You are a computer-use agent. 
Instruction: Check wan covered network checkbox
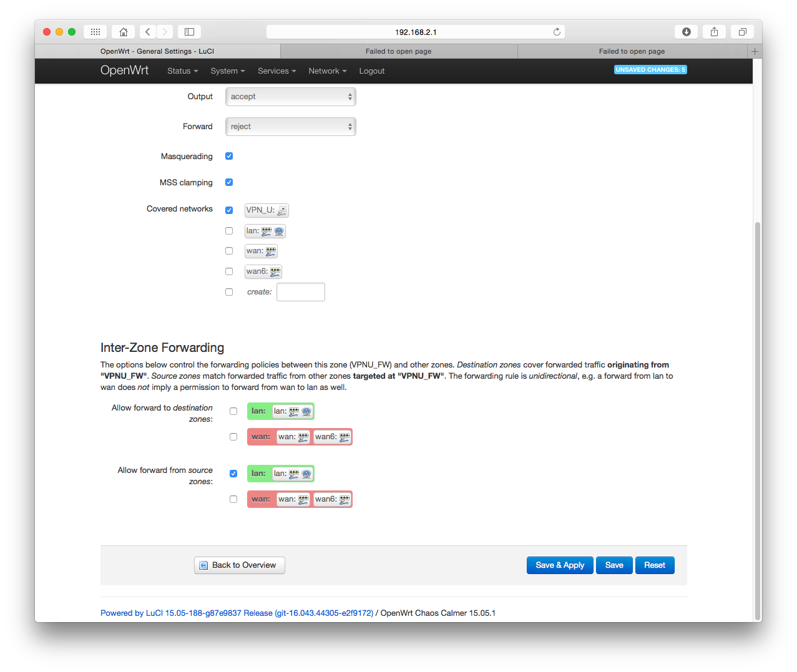tap(229, 251)
